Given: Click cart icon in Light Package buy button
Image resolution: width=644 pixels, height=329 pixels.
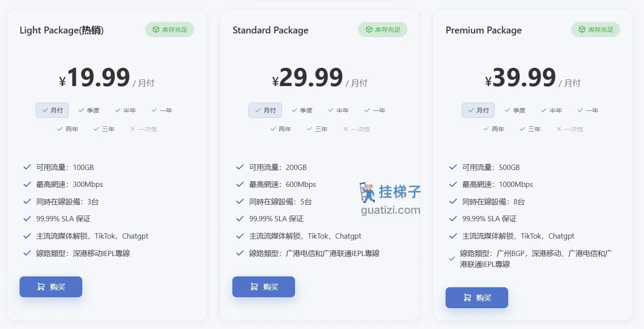Looking at the screenshot, I should [41, 287].
